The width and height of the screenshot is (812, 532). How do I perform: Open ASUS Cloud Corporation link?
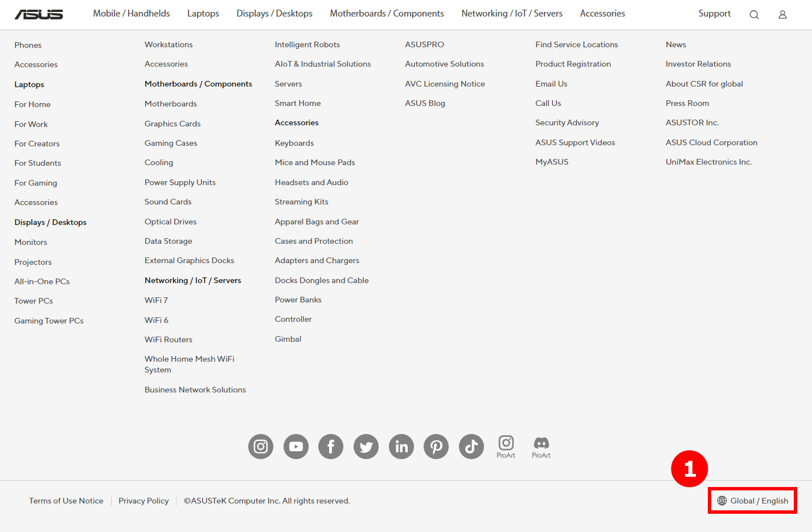tap(712, 142)
